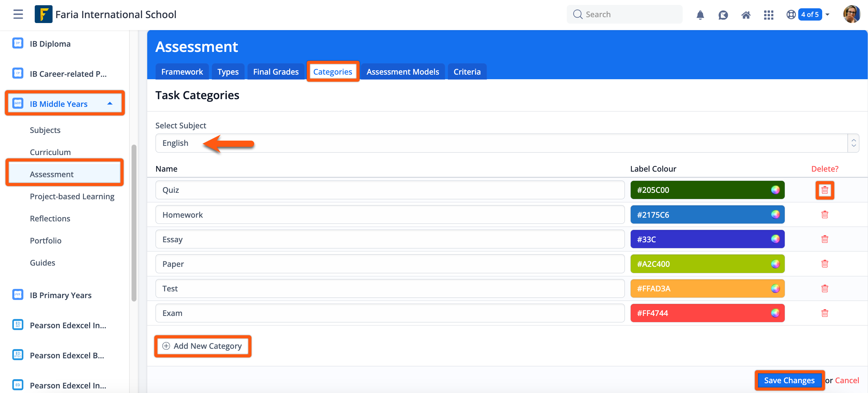
Task: Open IB Diploma in sidebar
Action: point(50,44)
